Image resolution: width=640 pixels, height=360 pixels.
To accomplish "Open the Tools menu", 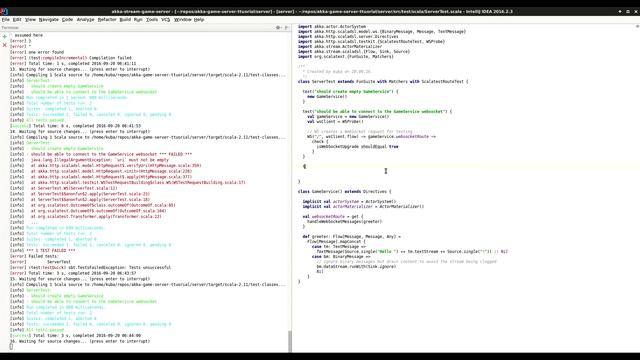I will 152,20.
